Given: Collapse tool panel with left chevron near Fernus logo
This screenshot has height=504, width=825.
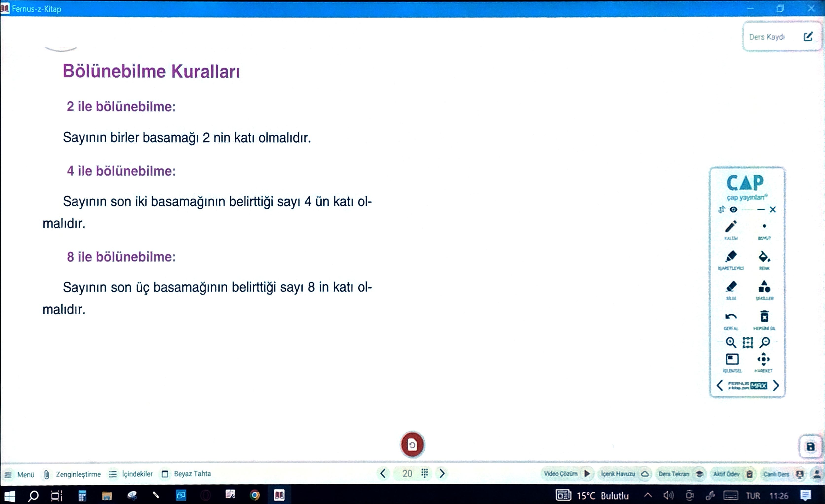Looking at the screenshot, I should tap(720, 385).
